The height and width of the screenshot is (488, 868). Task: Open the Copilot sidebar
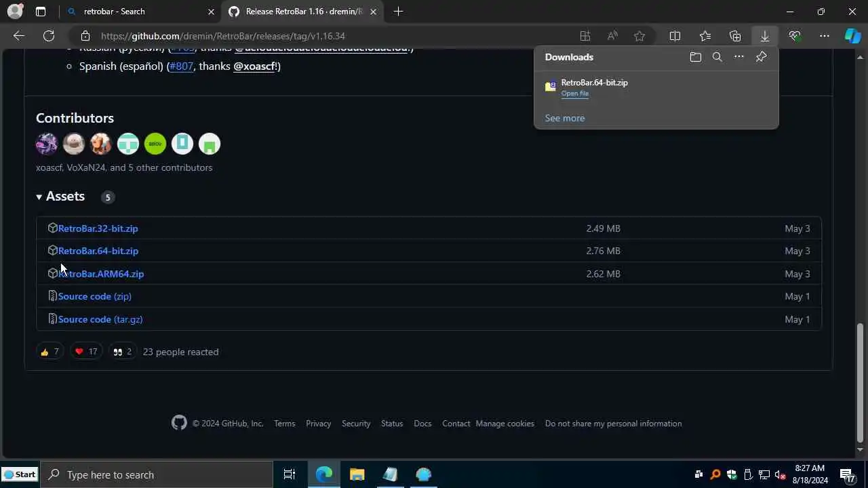click(852, 36)
